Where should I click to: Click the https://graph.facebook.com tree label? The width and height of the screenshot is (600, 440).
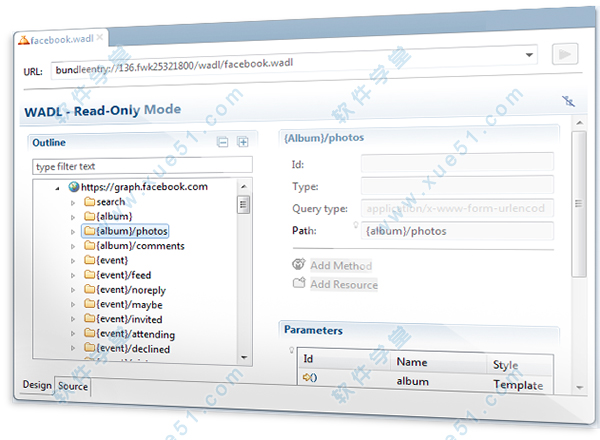pos(144,187)
